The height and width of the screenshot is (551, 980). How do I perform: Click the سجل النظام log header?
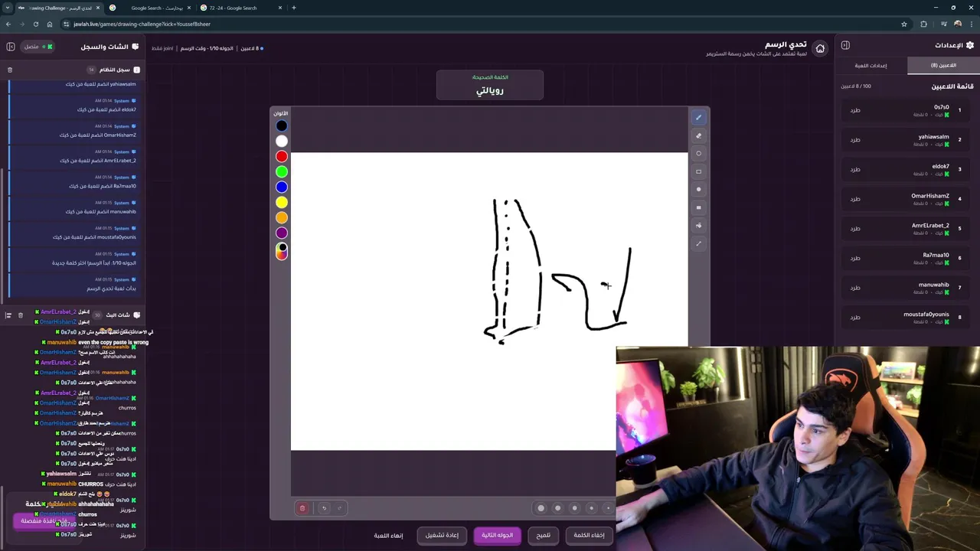115,70
